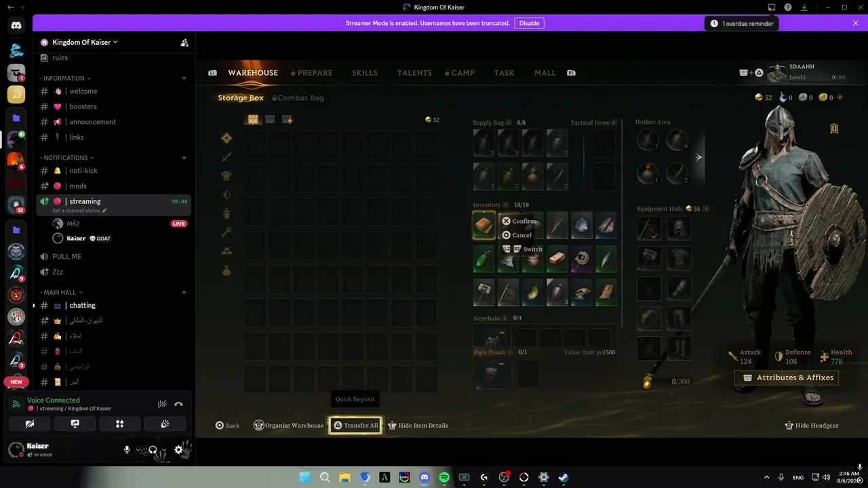Open the chatting channel

click(113, 305)
